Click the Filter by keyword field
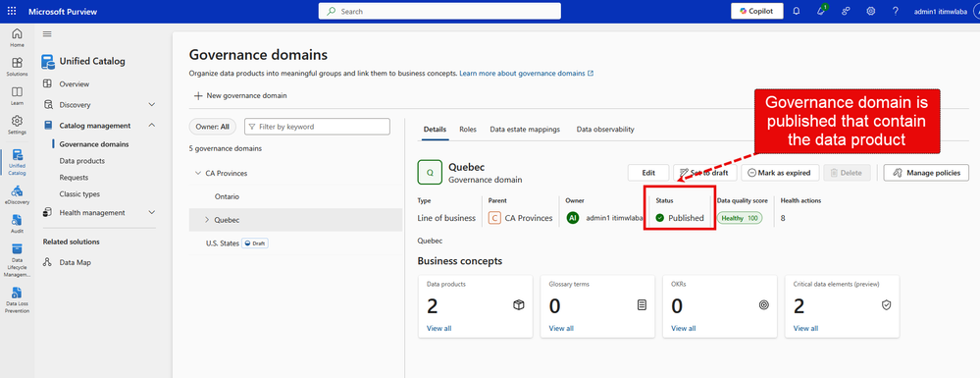Image resolution: width=980 pixels, height=378 pixels. [317, 127]
